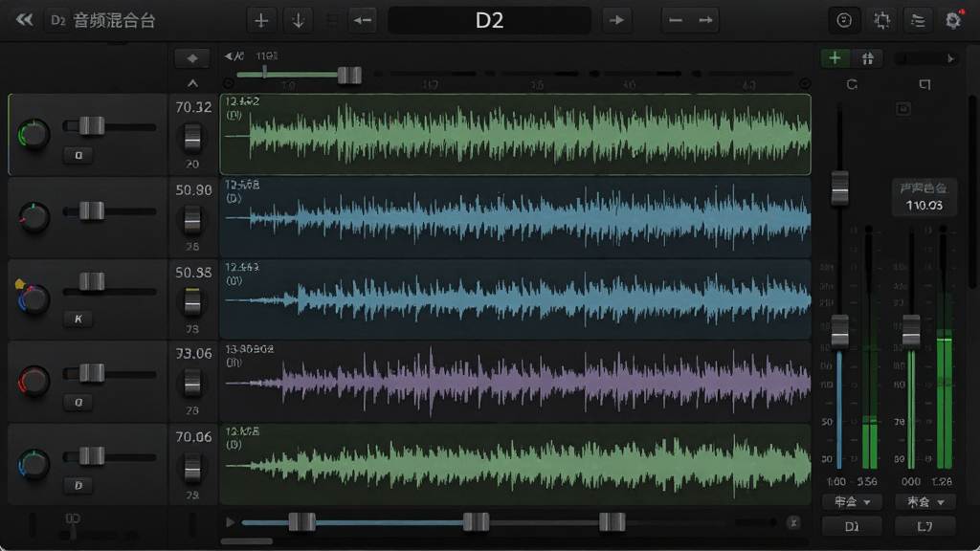Select the top green waveform clip

click(x=516, y=134)
